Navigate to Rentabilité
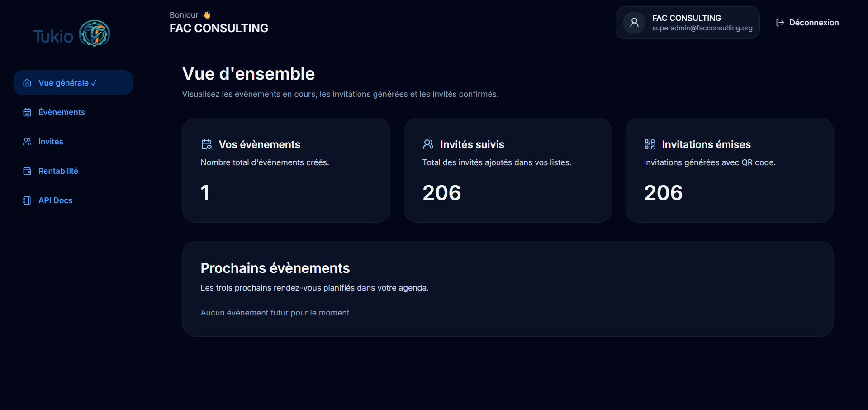 tap(58, 171)
